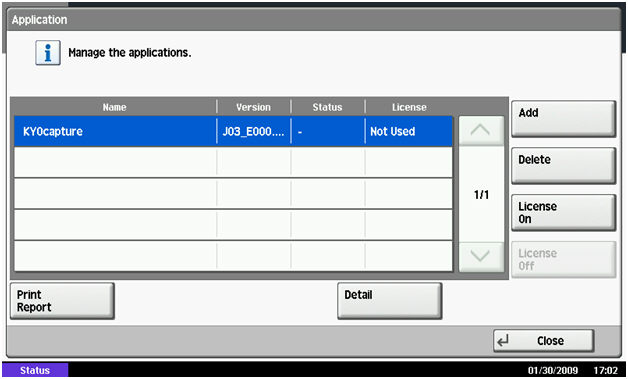Image resolution: width=628 pixels, height=379 pixels.
Task: Open Detail for selected application
Action: tap(389, 301)
